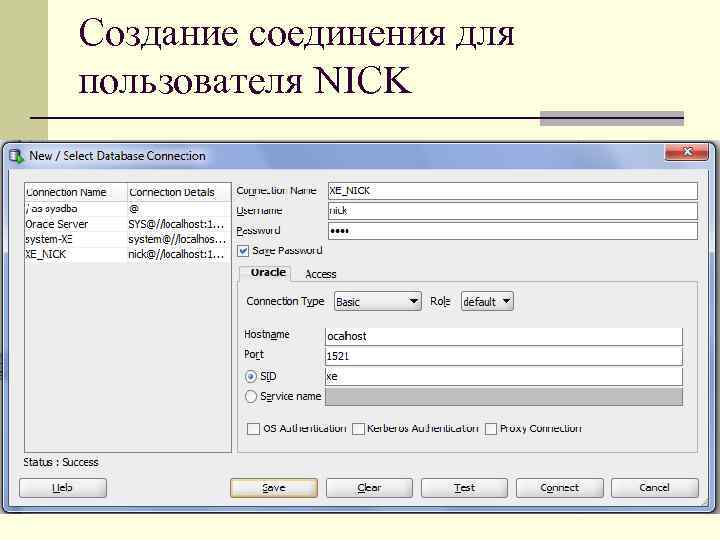The width and height of the screenshot is (720, 540).
Task: Enable Proxy Connection checkbox
Action: coord(490,428)
